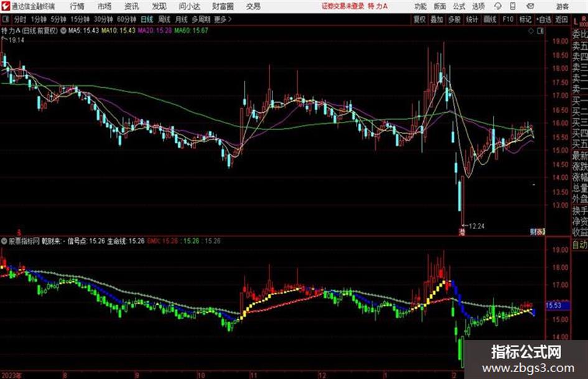Image resolution: width=588 pixels, height=379 pixels.
Task: Click the 叠加 overlay toolbar button
Action: tap(437, 19)
